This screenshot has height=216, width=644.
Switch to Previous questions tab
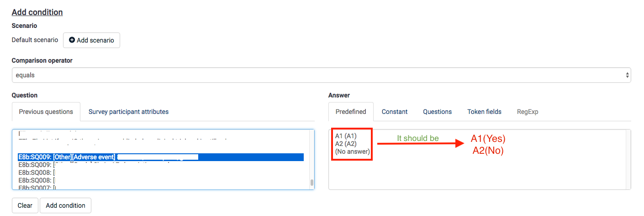point(46,112)
